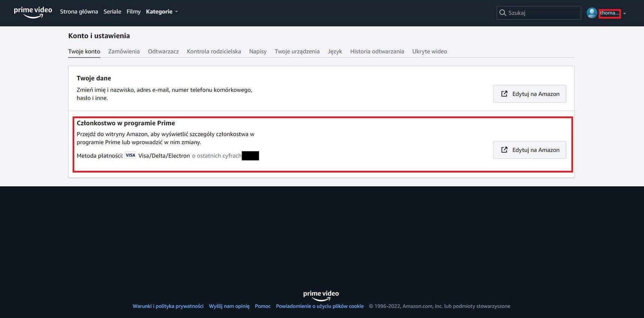This screenshot has height=318, width=644.
Task: Click the Visa card logo
Action: coord(130,155)
